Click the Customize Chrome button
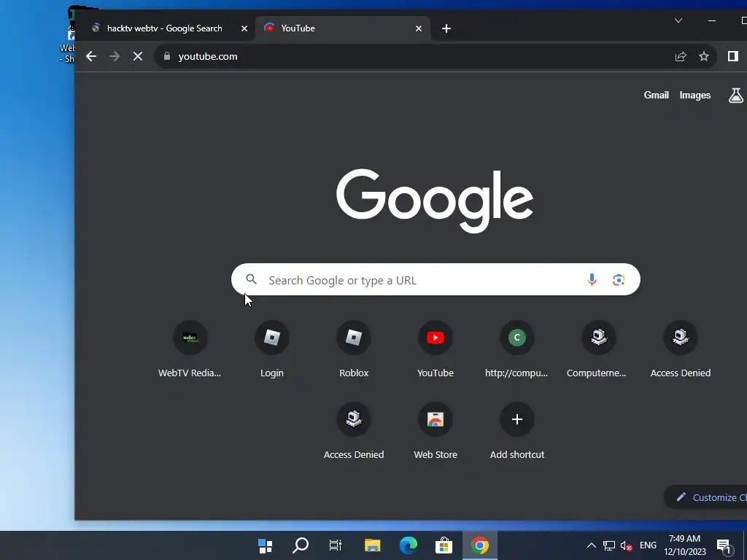747x560 pixels. pyautogui.click(x=706, y=497)
